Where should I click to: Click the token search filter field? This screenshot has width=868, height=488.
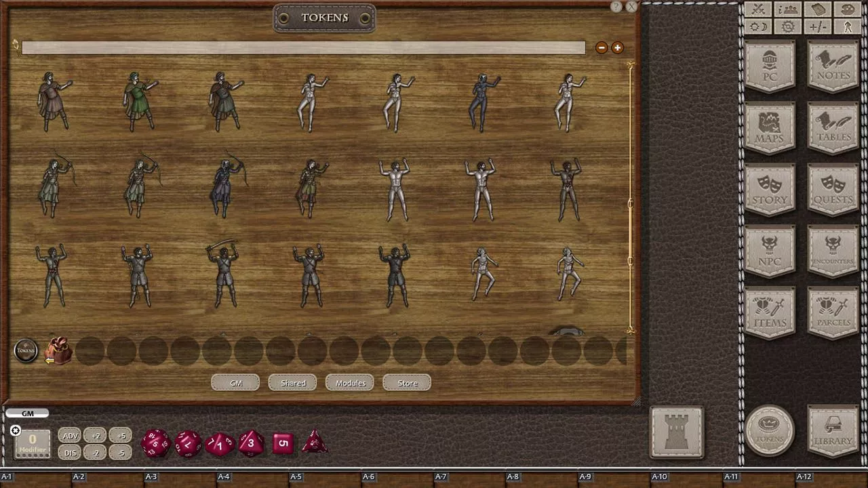[303, 47]
